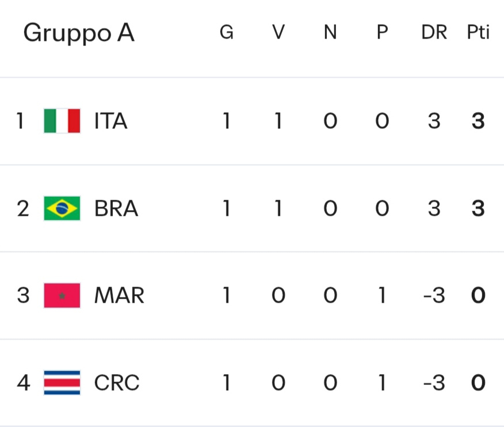Screen dimensions: 504x427
Task: Click Brazil's points value
Action: (x=478, y=208)
